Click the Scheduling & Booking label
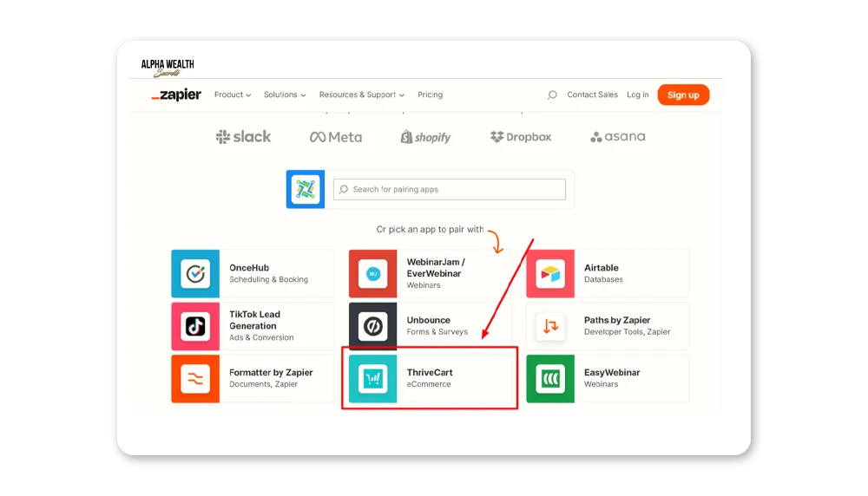Screen dimensions: 868x496 268,280
